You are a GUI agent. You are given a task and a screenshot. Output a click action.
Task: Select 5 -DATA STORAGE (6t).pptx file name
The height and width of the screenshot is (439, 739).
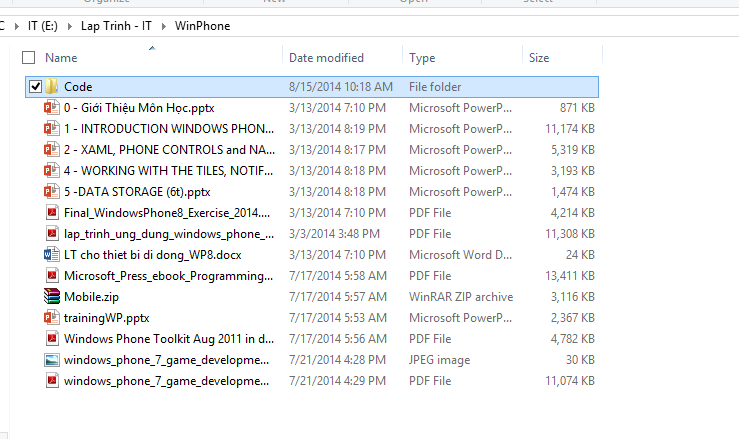coord(137,191)
